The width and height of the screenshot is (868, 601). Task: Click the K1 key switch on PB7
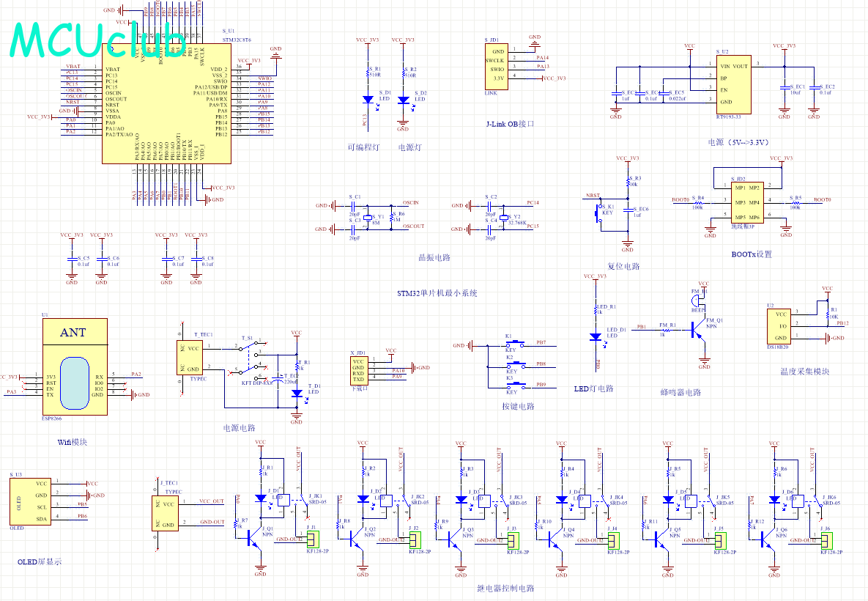coord(511,343)
